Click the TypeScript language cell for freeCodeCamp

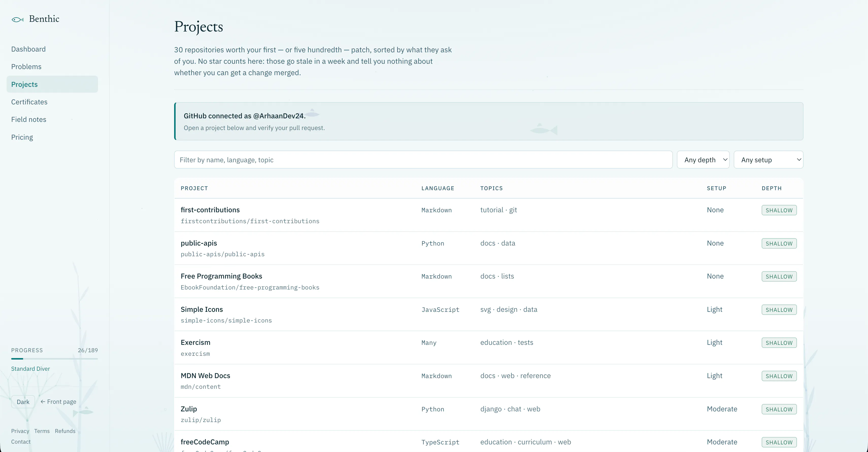440,442
